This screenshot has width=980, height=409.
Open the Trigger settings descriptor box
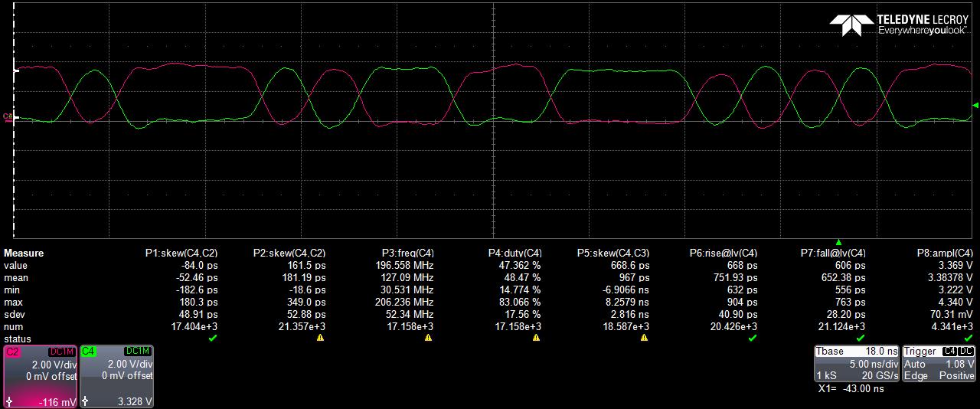point(939,363)
